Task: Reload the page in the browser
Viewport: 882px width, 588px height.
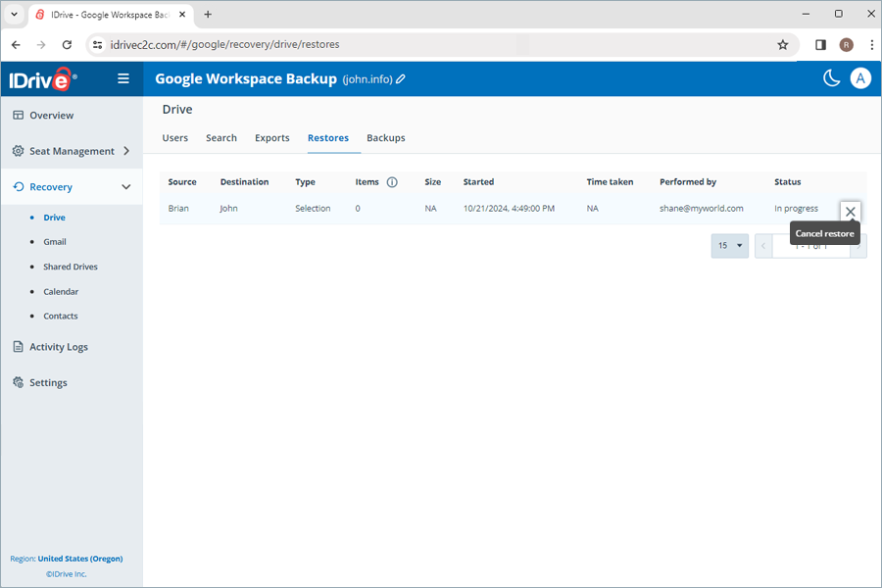Action: (67, 45)
